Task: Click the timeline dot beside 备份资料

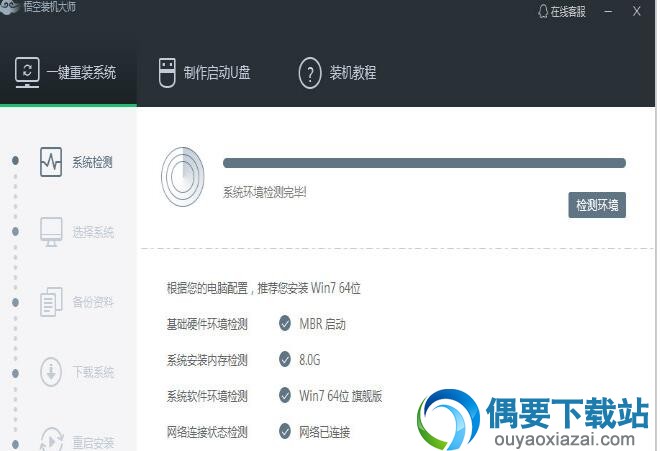Action: tap(16, 302)
